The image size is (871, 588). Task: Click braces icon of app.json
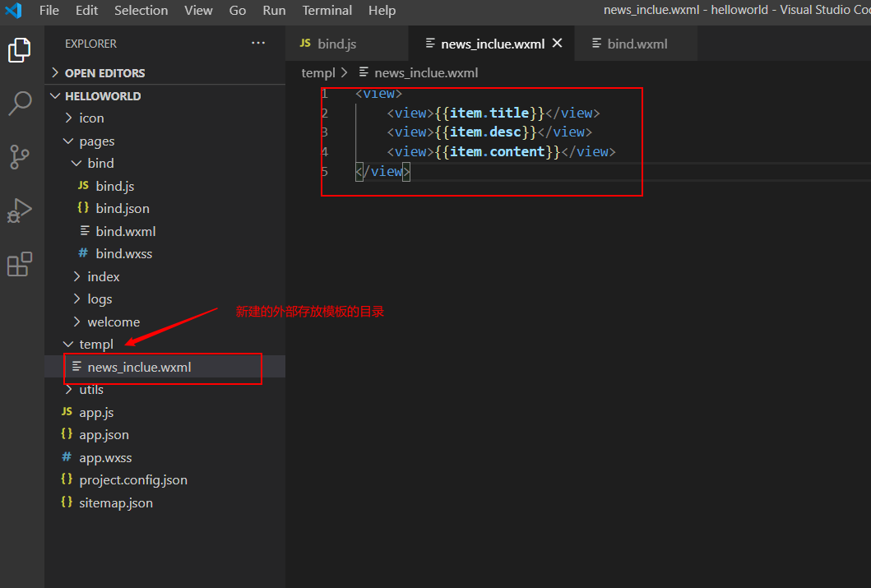(x=67, y=434)
